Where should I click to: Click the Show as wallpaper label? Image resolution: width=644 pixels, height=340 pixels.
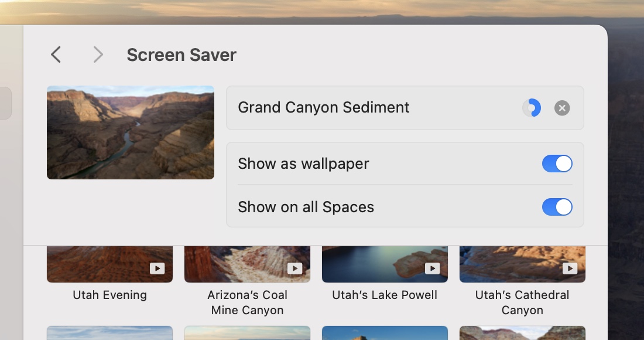[303, 164]
